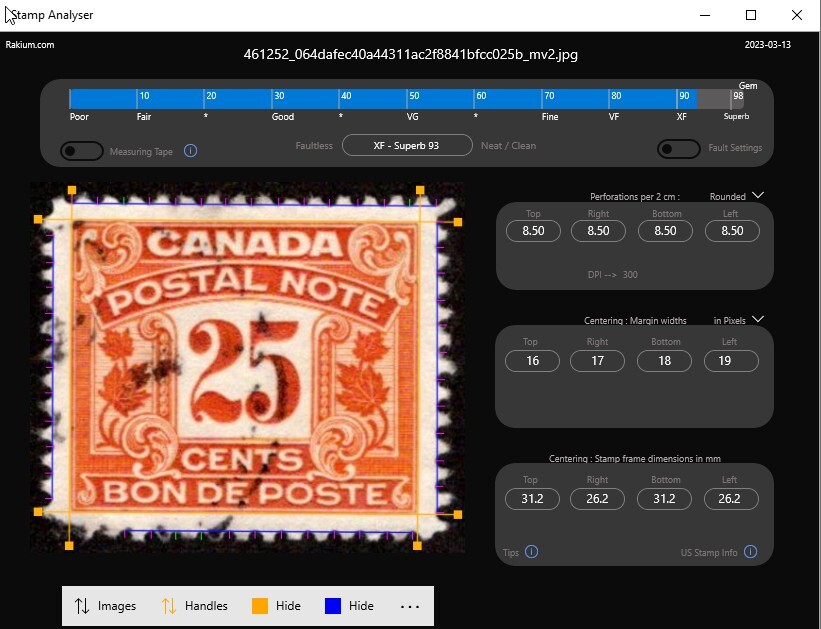The image size is (821, 629).
Task: Select the Top frame dimension 31.2
Action: click(x=532, y=499)
